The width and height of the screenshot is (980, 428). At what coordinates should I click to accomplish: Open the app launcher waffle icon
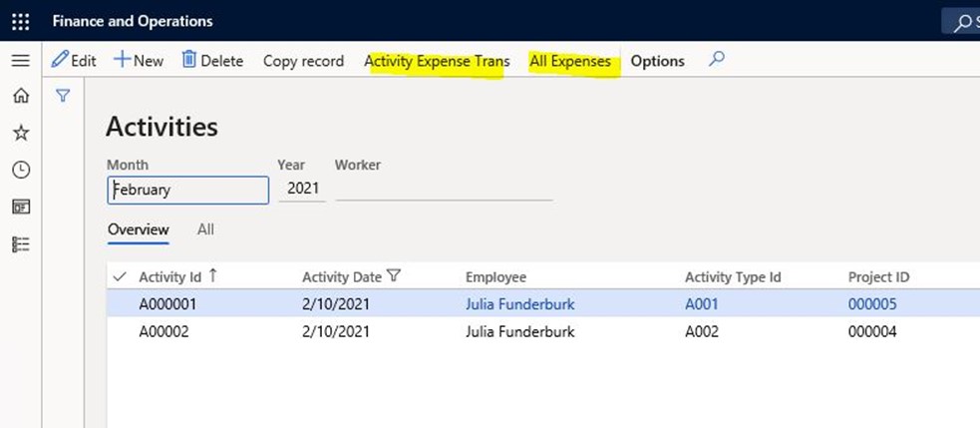21,21
